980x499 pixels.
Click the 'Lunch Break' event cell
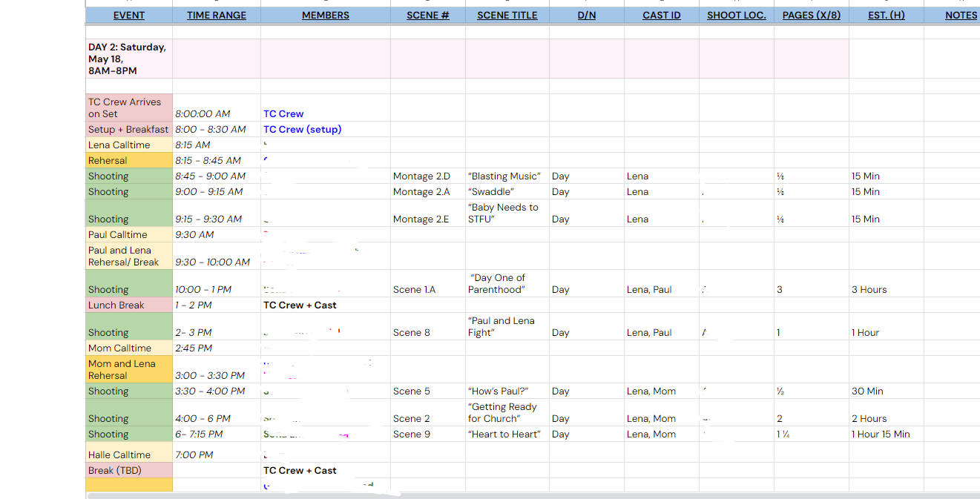click(129, 305)
